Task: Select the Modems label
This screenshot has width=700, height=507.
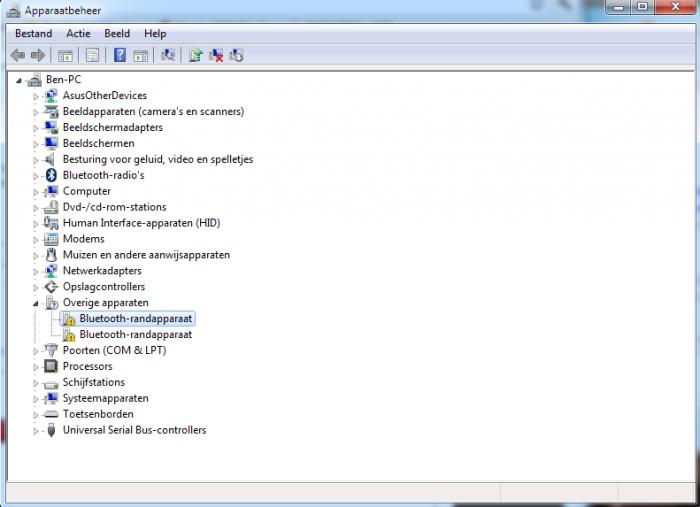Action: (x=83, y=239)
